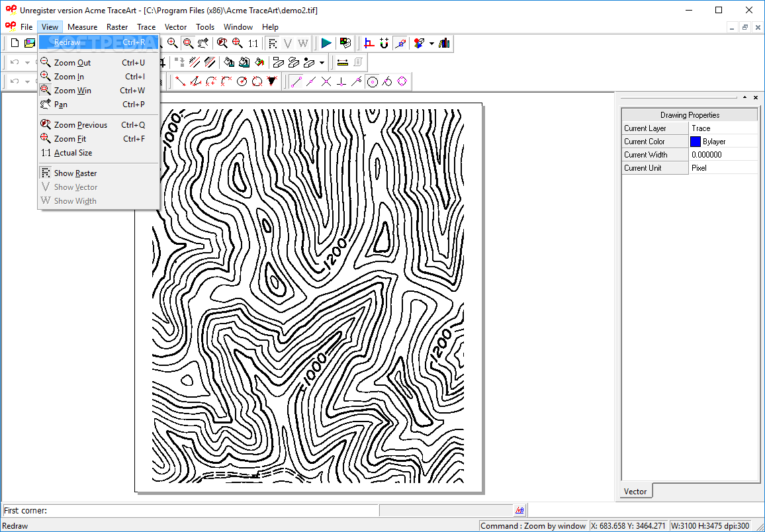Choose Redraw from the View menu

[99, 42]
